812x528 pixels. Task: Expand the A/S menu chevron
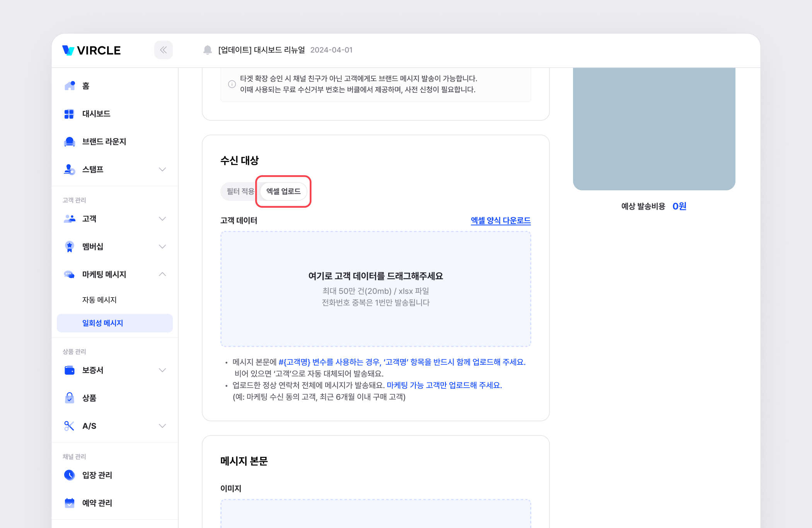click(162, 426)
